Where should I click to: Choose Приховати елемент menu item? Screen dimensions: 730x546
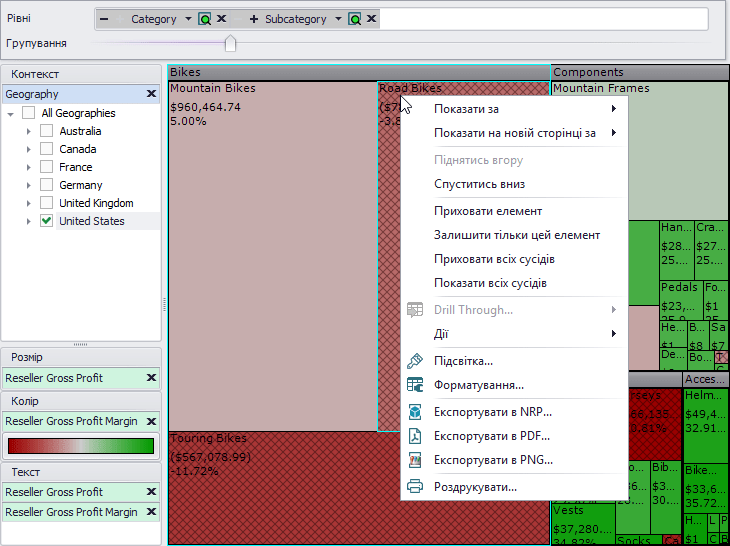(514, 211)
